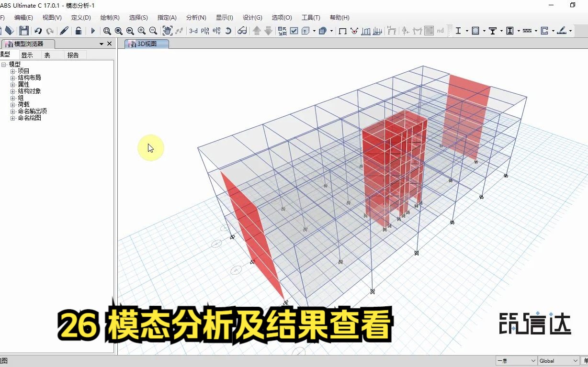Save the 模态分析-1 model
Screen dimensions: 588x367
click(23, 31)
